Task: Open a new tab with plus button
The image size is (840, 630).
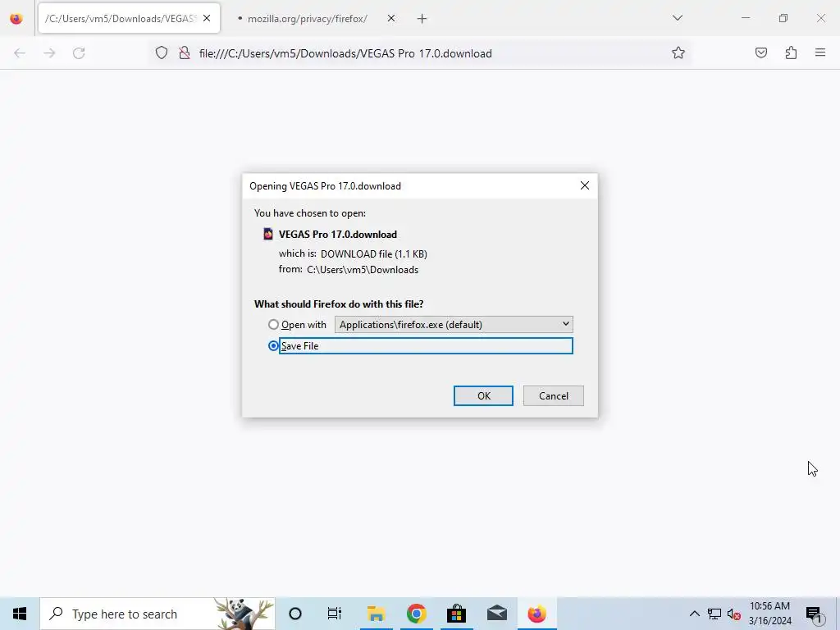Action: [422, 19]
